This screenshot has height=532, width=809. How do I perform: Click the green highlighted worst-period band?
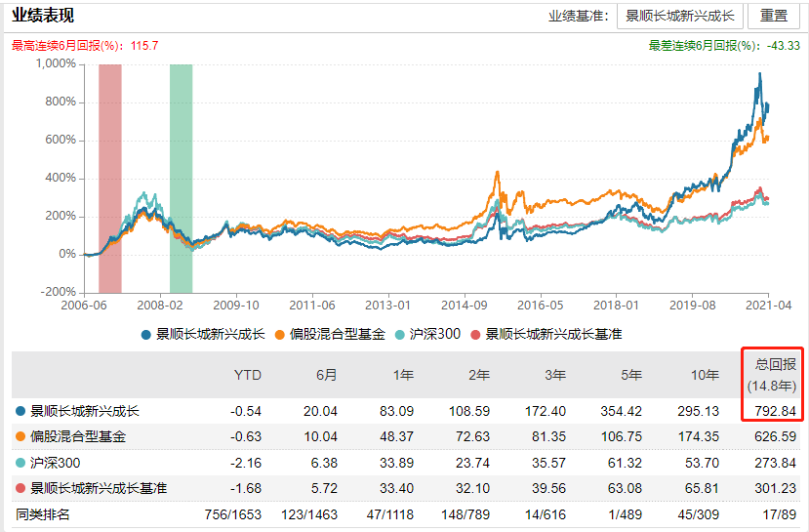[x=182, y=178]
